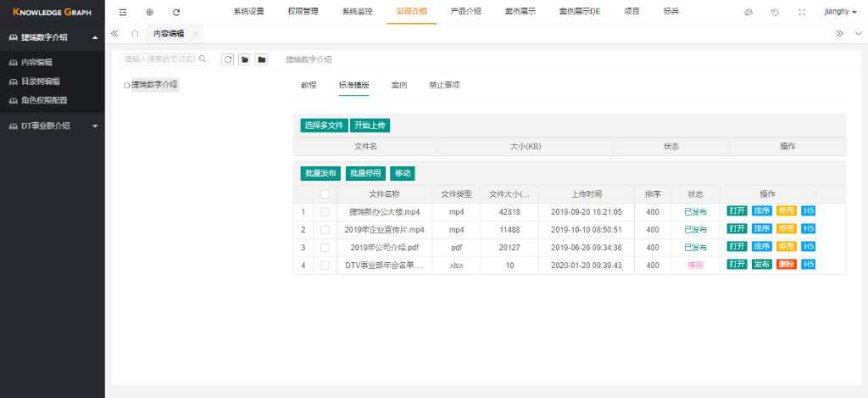Click the refresh icon beside the node search box

pos(227,59)
